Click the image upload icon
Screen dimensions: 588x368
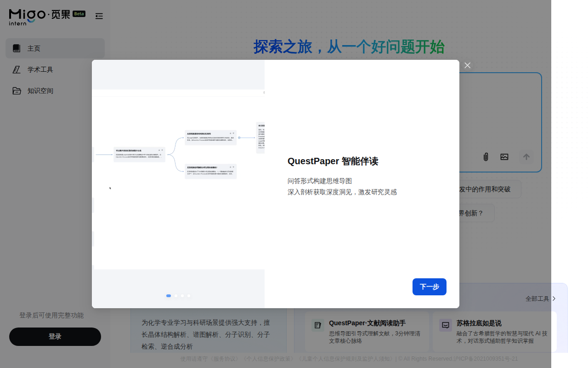[504, 157]
